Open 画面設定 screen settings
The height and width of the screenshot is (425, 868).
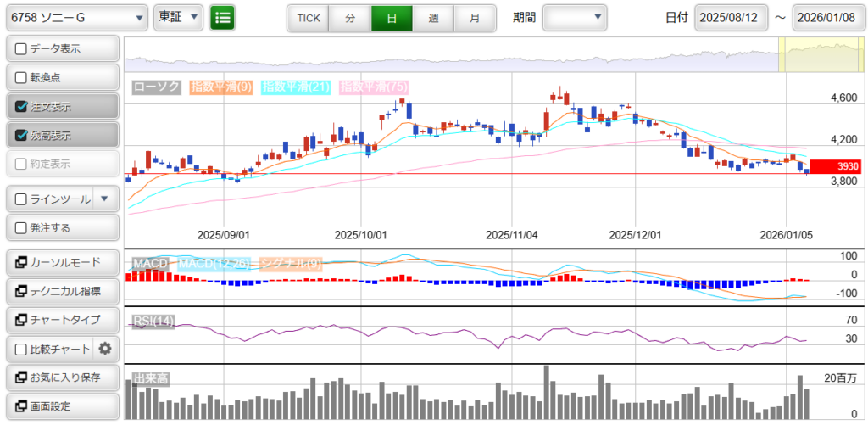click(62, 405)
